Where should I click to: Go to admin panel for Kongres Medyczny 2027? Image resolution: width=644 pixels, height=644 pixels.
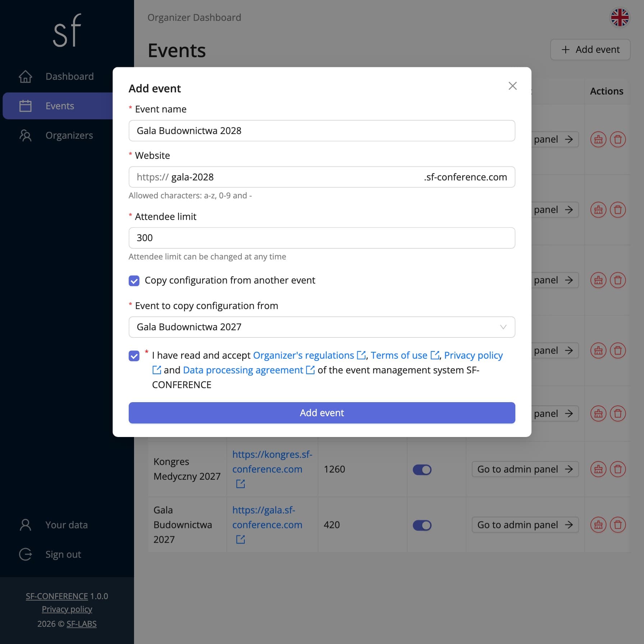[525, 469]
